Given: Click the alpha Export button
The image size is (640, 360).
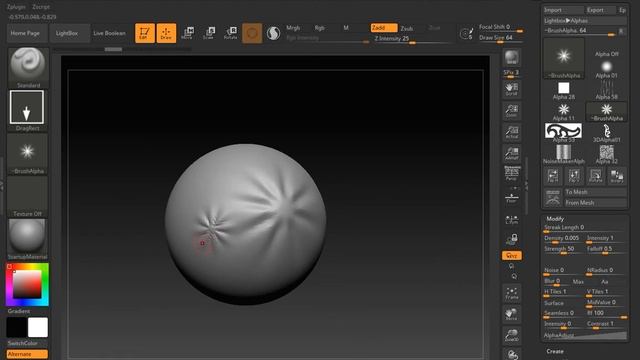Looking at the screenshot, I should click(600, 10).
